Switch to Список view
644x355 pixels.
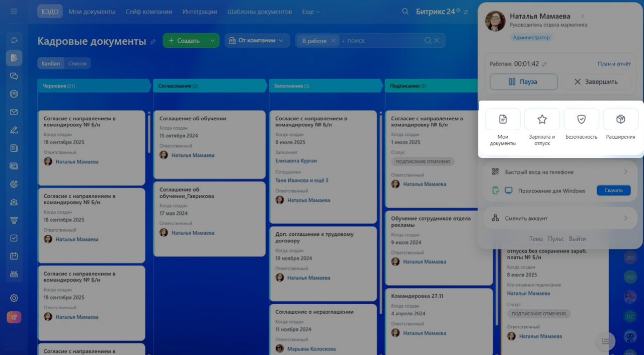click(77, 63)
